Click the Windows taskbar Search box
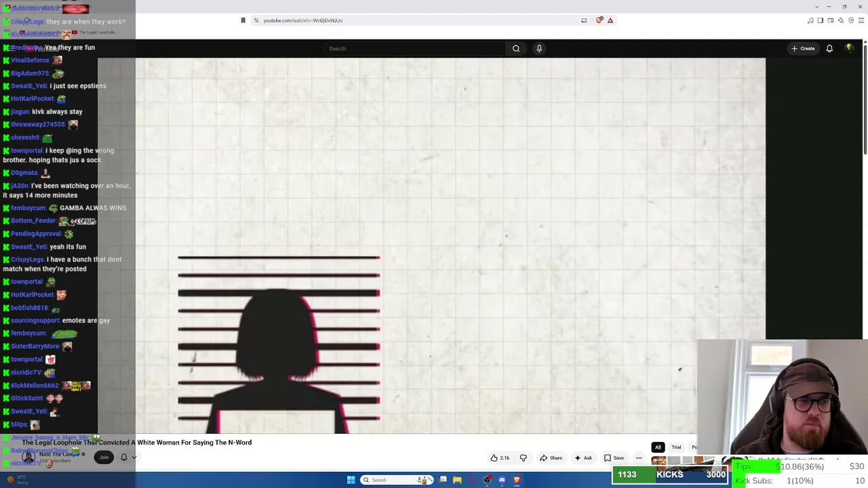Screen dimensions: 868x488 [397, 480]
